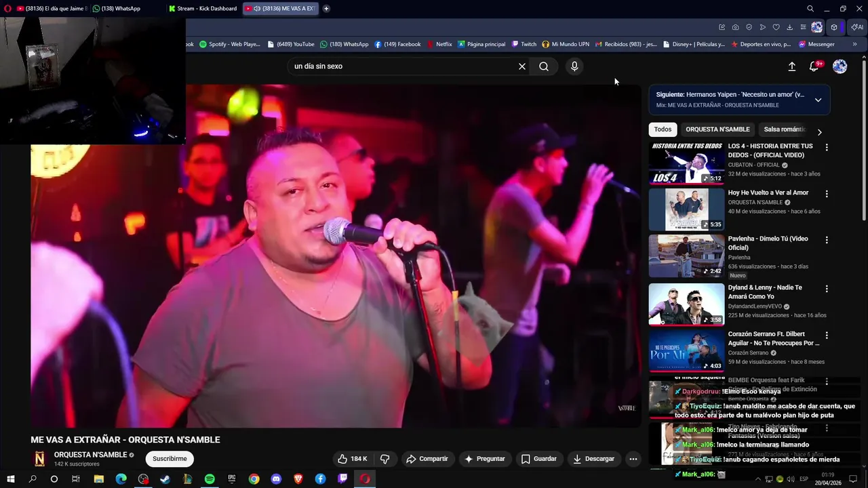Open the ESP language indicator
This screenshot has height=488, width=868.
click(804, 479)
